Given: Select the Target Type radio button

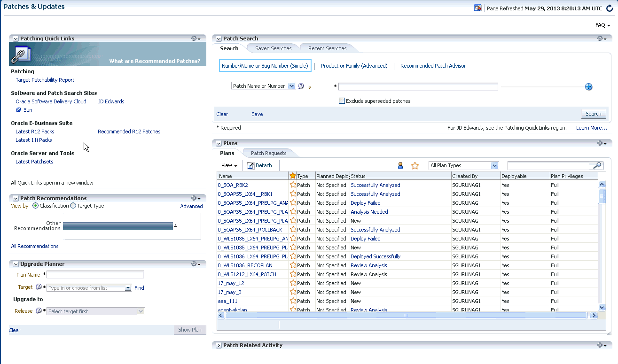Looking at the screenshot, I should pyautogui.click(x=73, y=206).
